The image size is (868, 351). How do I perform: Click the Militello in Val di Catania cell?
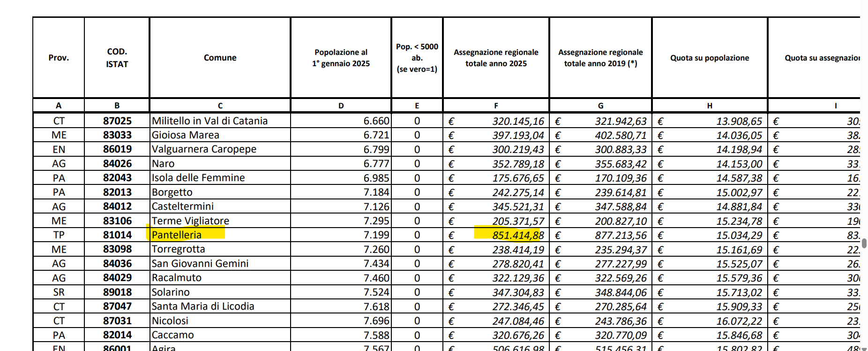[210, 121]
